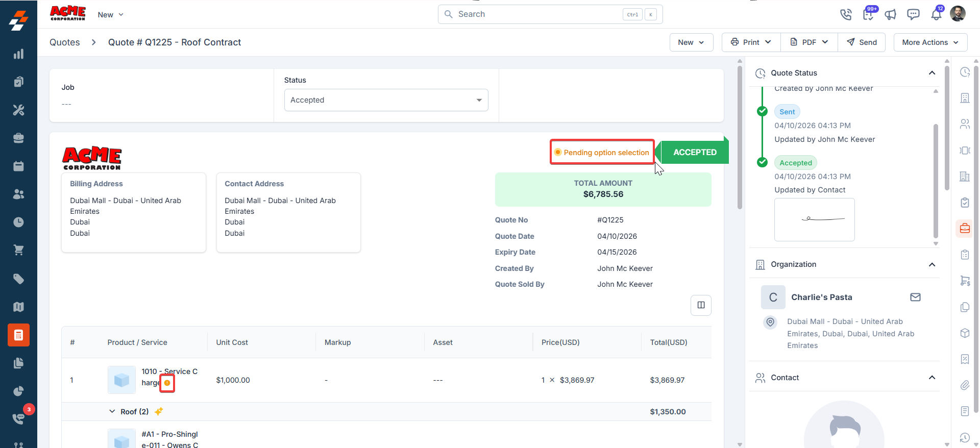Screen dimensions: 980x448
Task: Open the clock icon in left sidebar
Action: [18, 222]
